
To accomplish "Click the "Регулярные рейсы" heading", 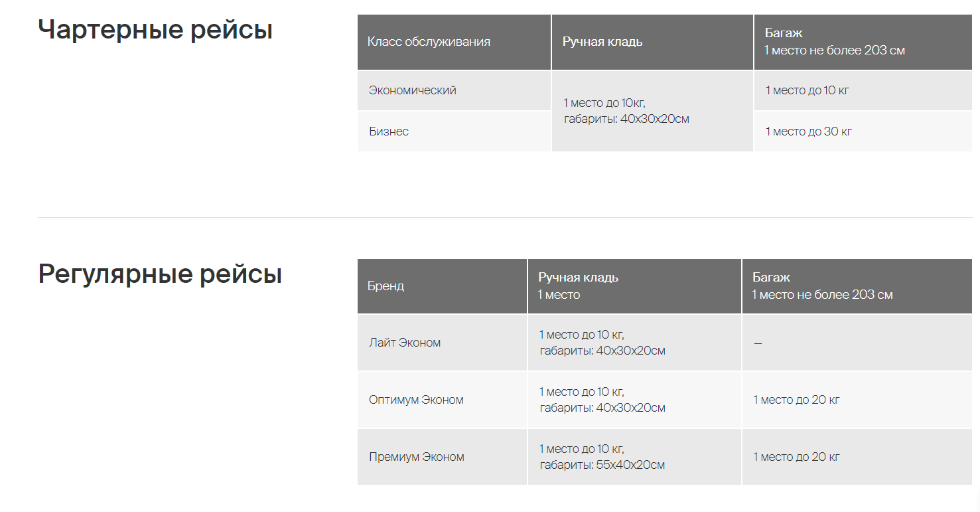I will 160,274.
